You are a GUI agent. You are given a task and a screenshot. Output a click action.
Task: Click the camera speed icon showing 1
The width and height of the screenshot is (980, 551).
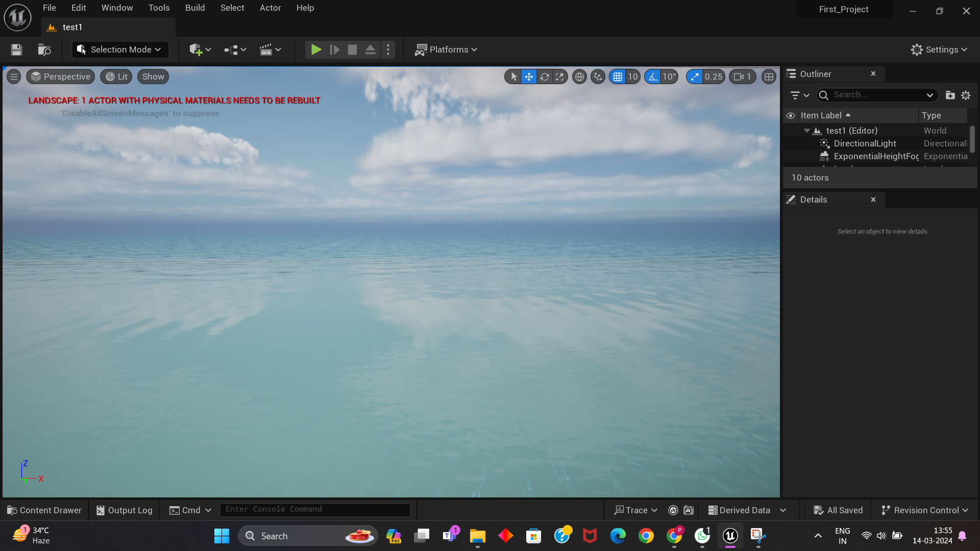tap(742, 77)
